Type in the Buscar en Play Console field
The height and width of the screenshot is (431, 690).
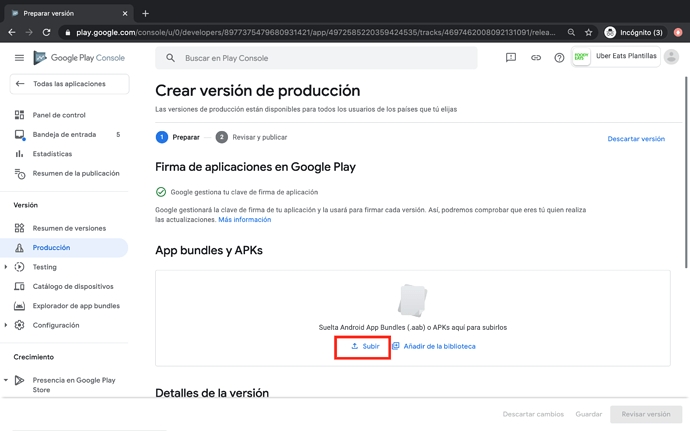tap(320, 58)
